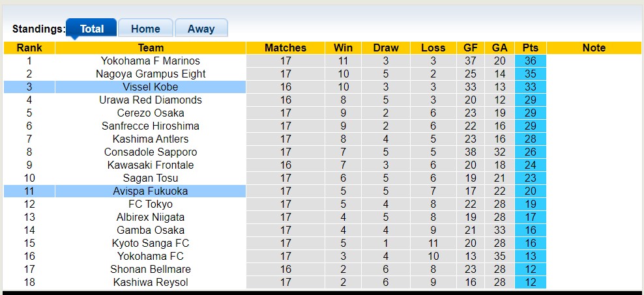
Task: Switch to the Away standings tab
Action: click(201, 29)
